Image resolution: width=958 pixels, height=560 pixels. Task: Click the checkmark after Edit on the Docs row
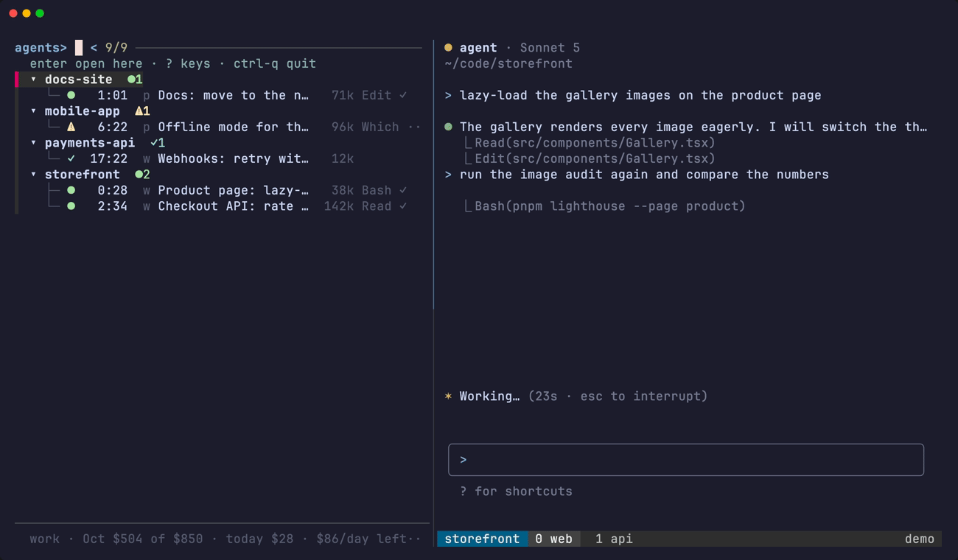[x=403, y=95]
